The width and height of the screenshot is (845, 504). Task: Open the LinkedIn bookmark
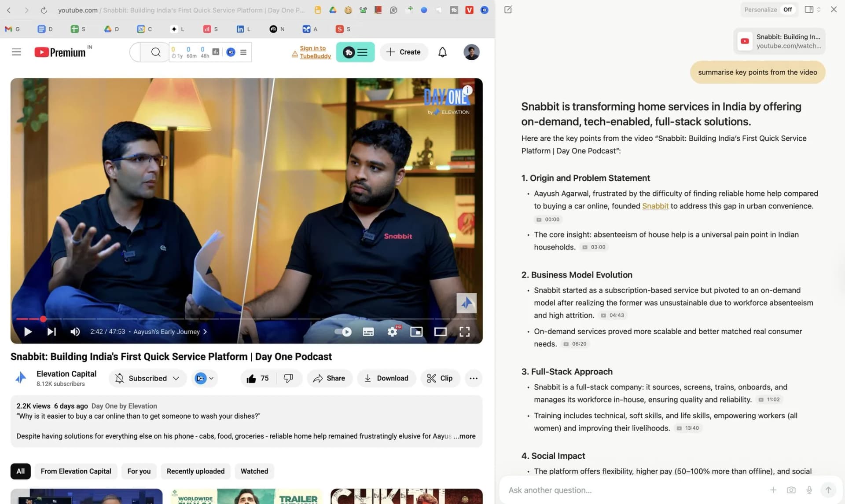243,29
